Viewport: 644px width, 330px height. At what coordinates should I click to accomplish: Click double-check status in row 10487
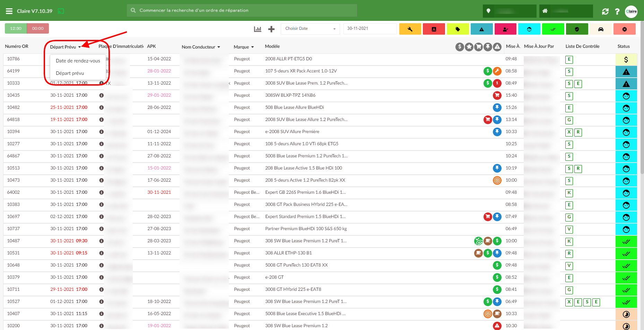[x=626, y=242]
